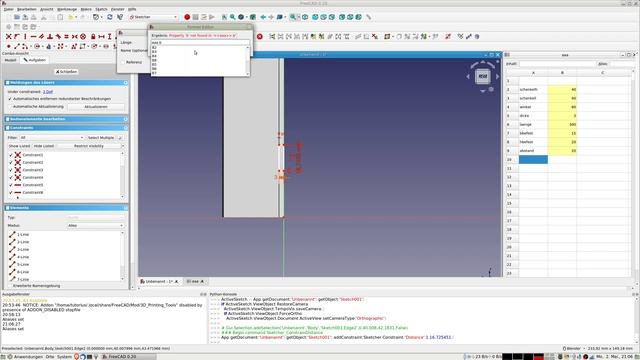
Task: Select the lock constraint padlock icon
Action: [x=93, y=37]
